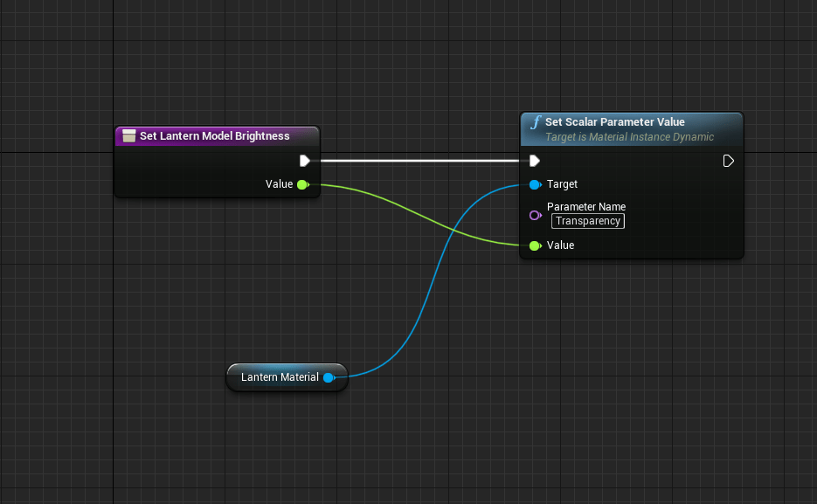Click the white execution wire between nodes
The height and width of the screenshot is (504, 817).
(419, 161)
